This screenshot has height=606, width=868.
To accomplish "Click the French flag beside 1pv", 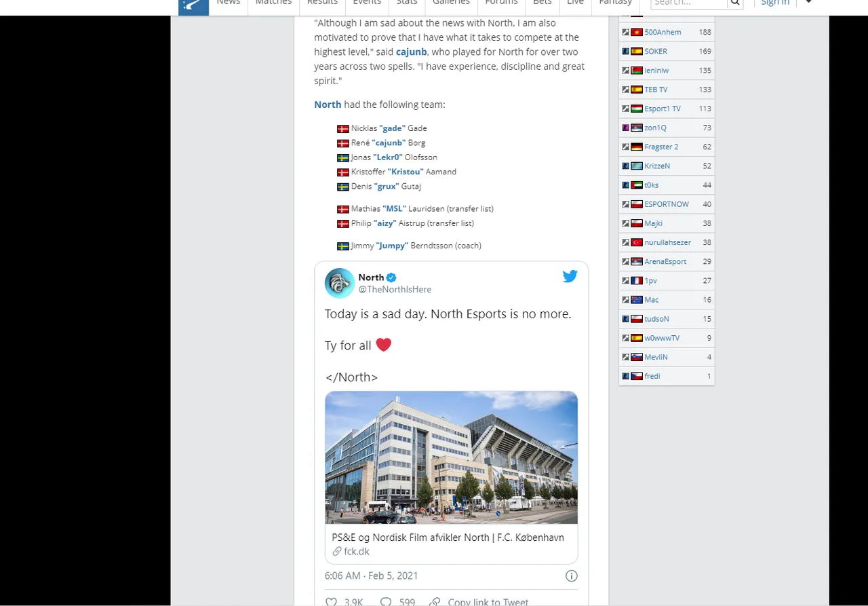I will [637, 280].
